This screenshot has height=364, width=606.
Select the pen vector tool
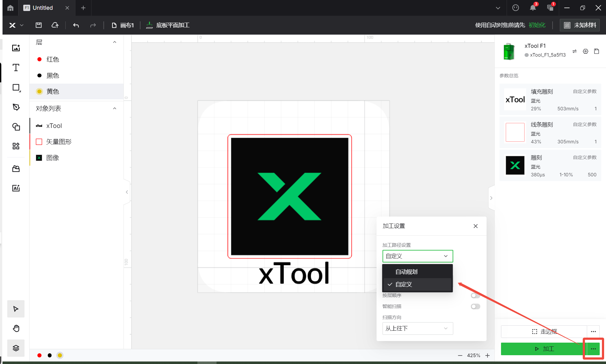pyautogui.click(x=16, y=107)
